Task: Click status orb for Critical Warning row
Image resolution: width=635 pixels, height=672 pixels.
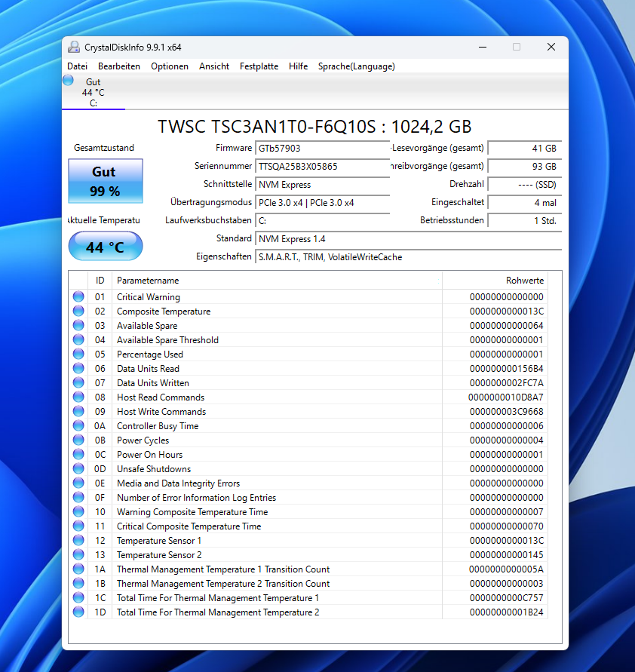Action: 78,296
